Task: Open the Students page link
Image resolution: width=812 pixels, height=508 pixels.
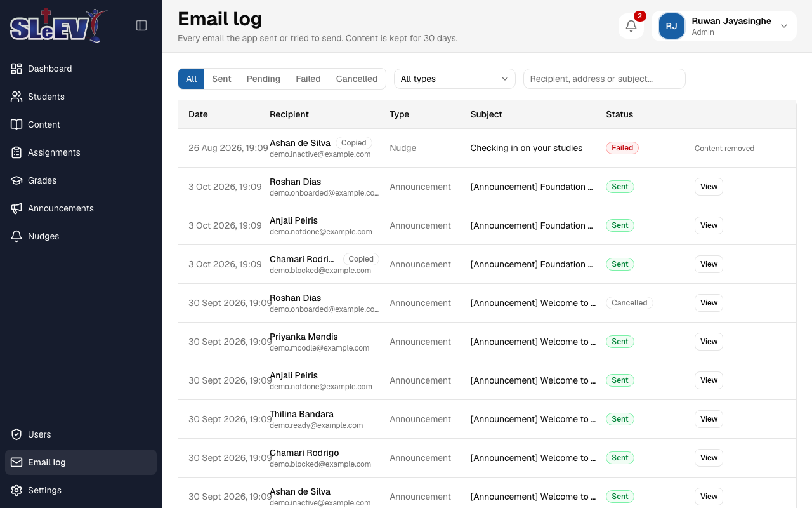Action: pyautogui.click(x=81, y=97)
